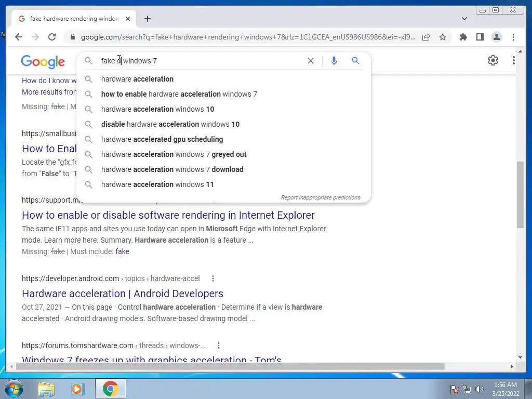The width and height of the screenshot is (532, 399).
Task: Open Chrome's three-dot menu
Action: tap(513, 37)
